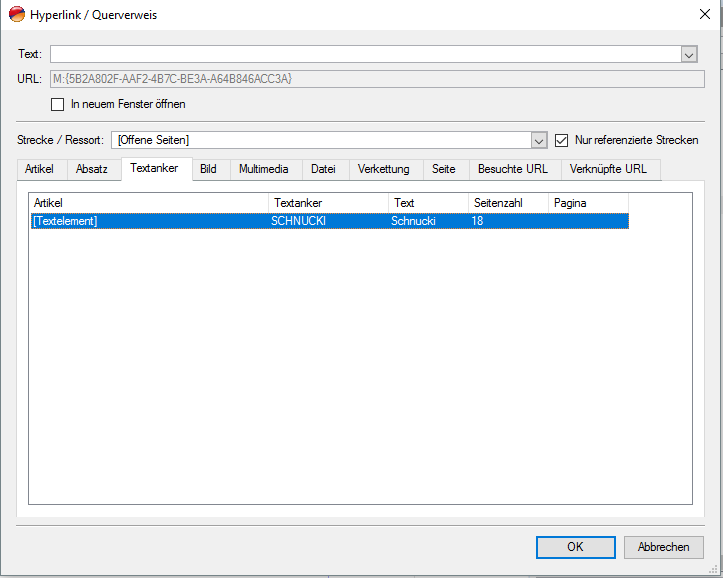This screenshot has height=578, width=723.
Task: Cancel using the Abbrechen button
Action: point(664,547)
